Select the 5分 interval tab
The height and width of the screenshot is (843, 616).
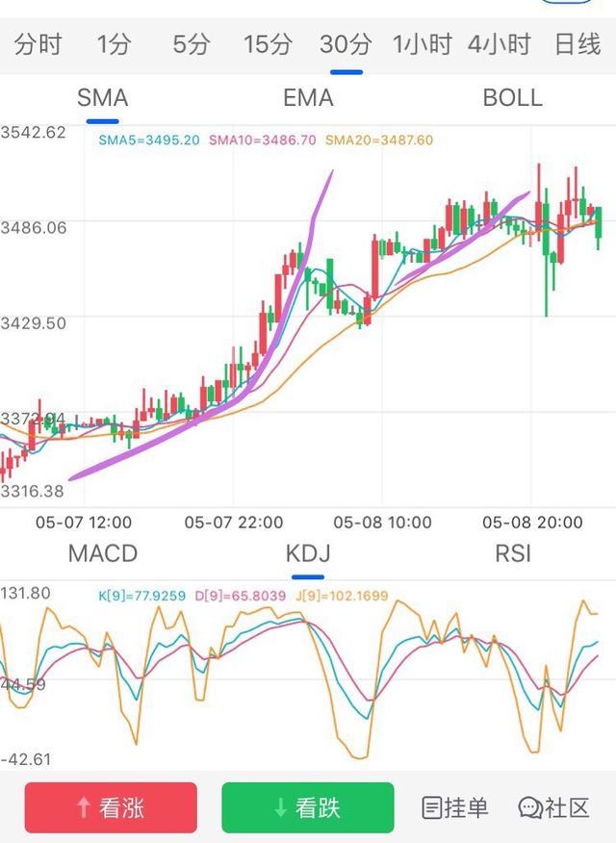[191, 44]
